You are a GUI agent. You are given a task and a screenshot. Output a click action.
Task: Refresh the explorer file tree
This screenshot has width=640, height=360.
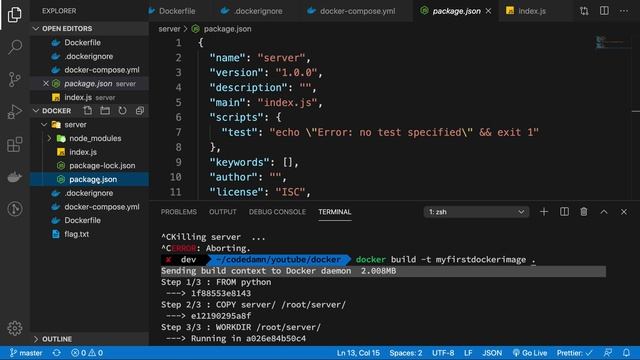[x=122, y=111]
